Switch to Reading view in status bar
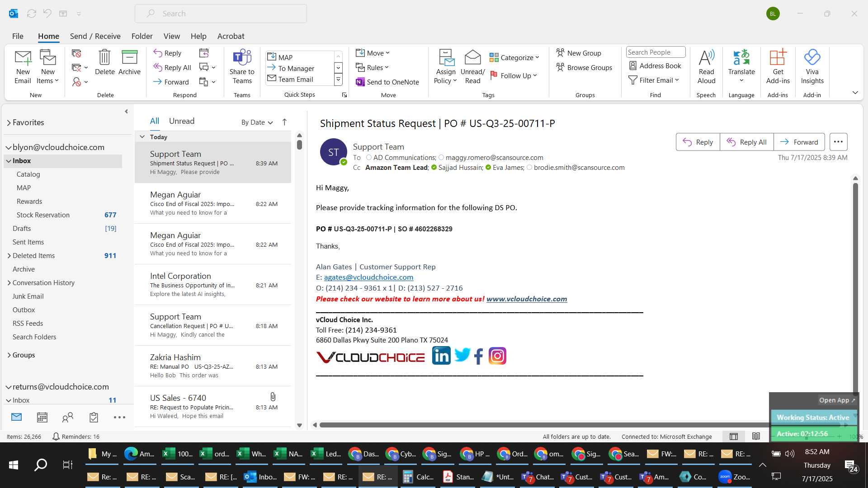 coord(756,436)
